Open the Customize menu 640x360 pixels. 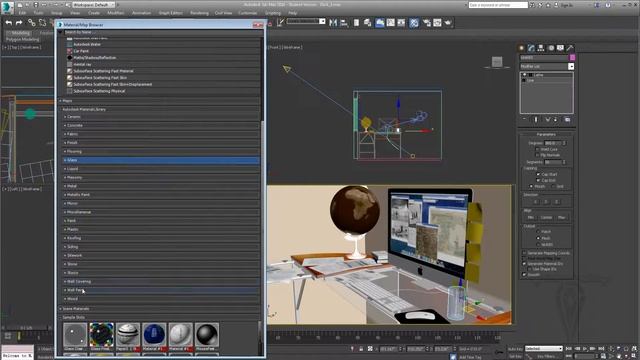pyautogui.click(x=247, y=13)
